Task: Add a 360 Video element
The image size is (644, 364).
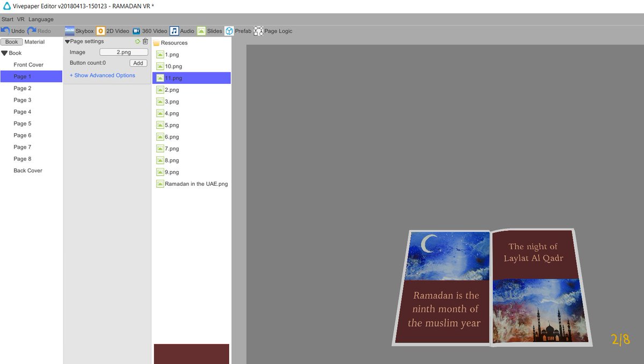Action: pos(150,31)
